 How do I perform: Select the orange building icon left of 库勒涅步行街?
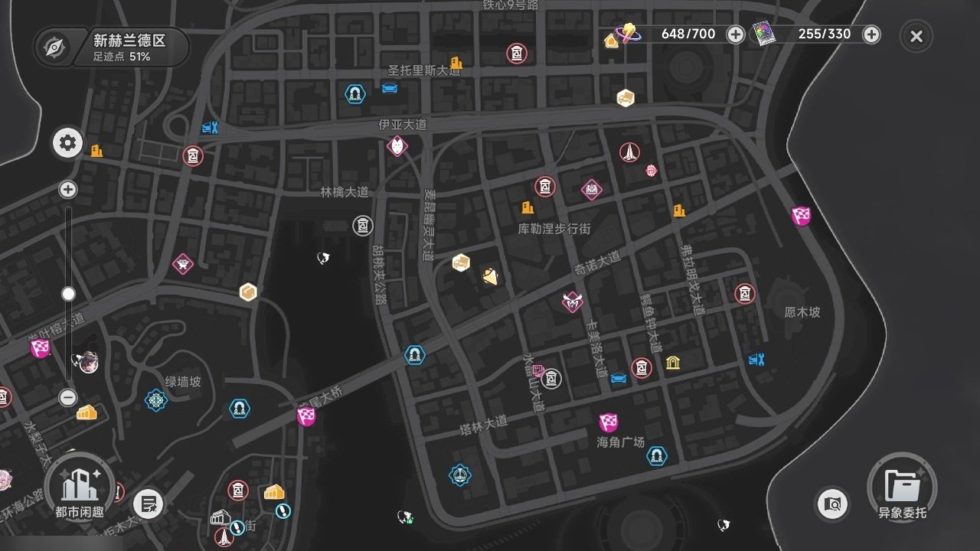528,207
